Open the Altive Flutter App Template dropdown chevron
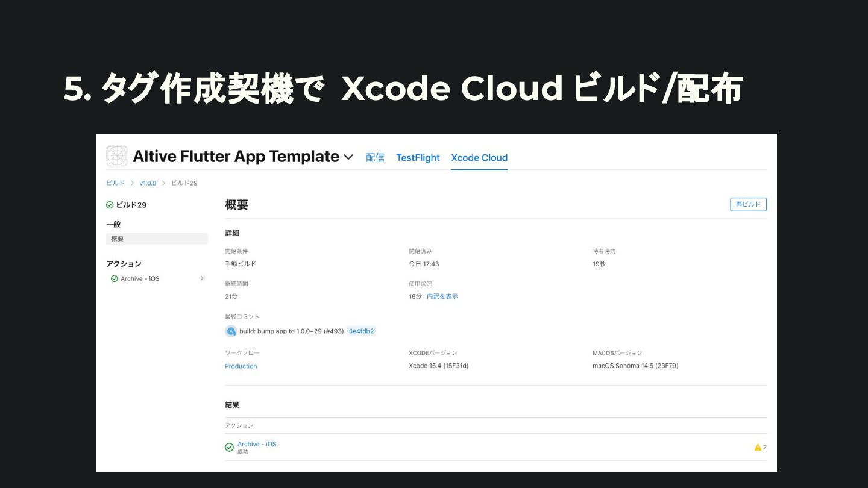 click(348, 157)
